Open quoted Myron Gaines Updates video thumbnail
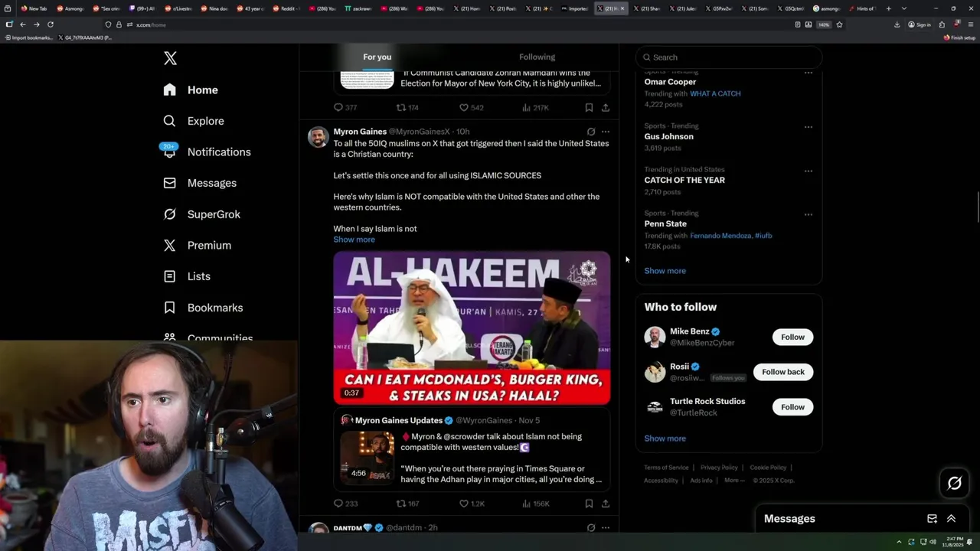Image resolution: width=980 pixels, height=551 pixels. pos(367,458)
